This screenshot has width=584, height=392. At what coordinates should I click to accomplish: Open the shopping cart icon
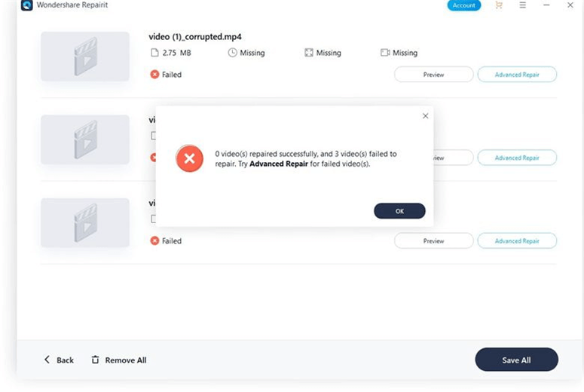tap(498, 5)
